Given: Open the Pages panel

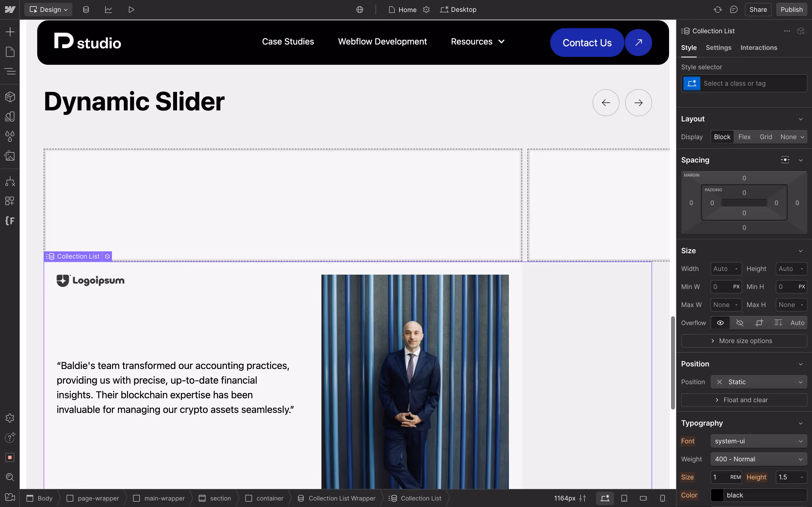Looking at the screenshot, I should (x=10, y=52).
